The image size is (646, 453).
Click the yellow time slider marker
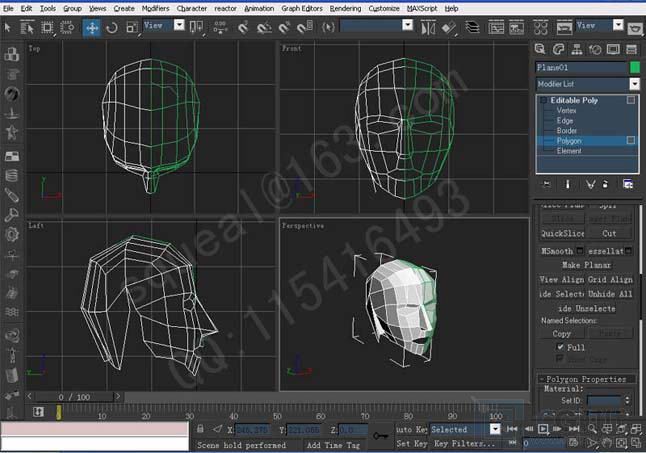[59, 413]
